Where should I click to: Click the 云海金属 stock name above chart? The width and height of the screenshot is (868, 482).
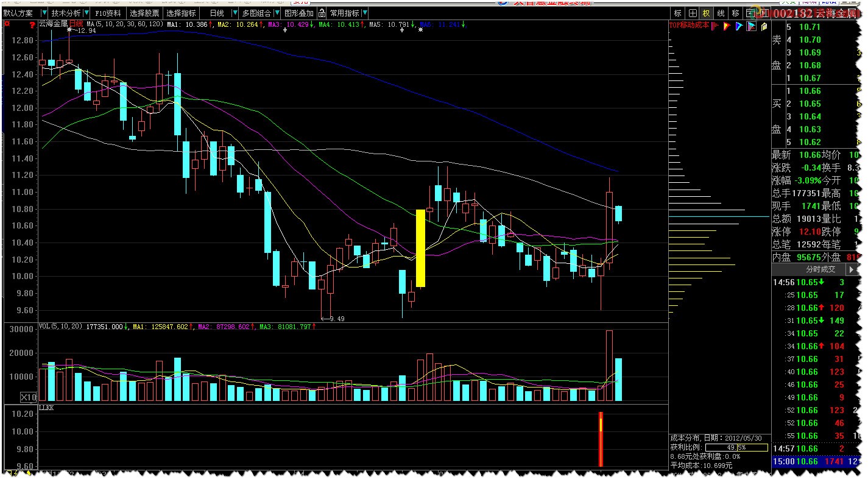[x=52, y=24]
